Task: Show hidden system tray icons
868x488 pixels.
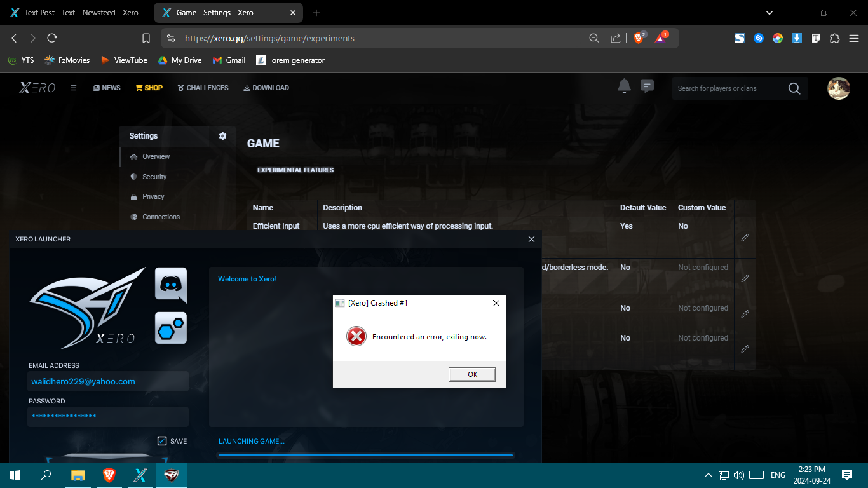Action: tap(709, 475)
